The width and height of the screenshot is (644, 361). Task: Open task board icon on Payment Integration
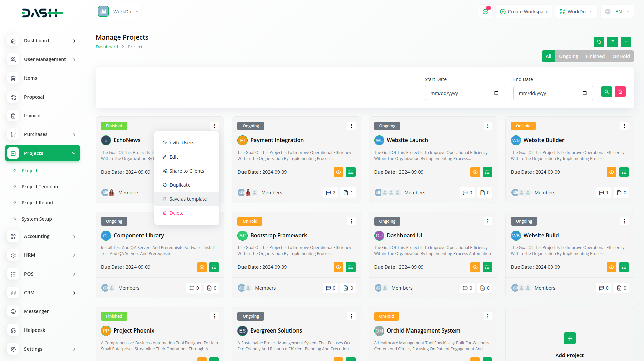[x=351, y=172]
